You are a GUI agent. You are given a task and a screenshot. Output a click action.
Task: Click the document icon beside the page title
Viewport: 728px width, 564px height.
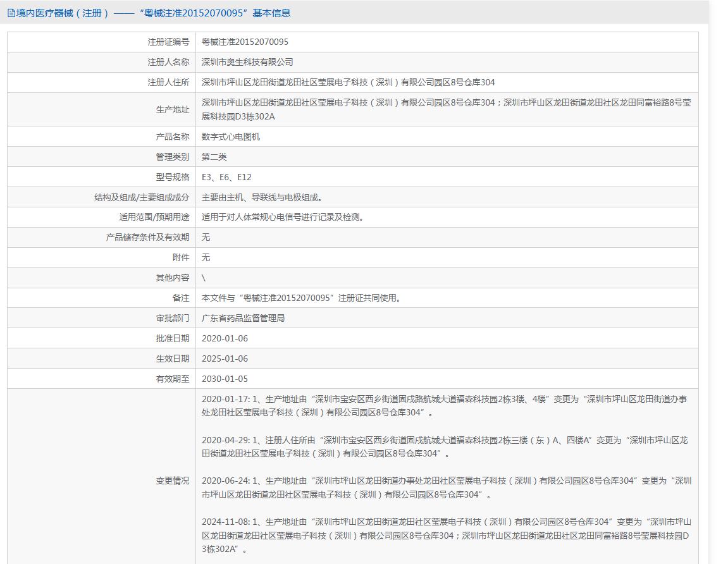11,13
